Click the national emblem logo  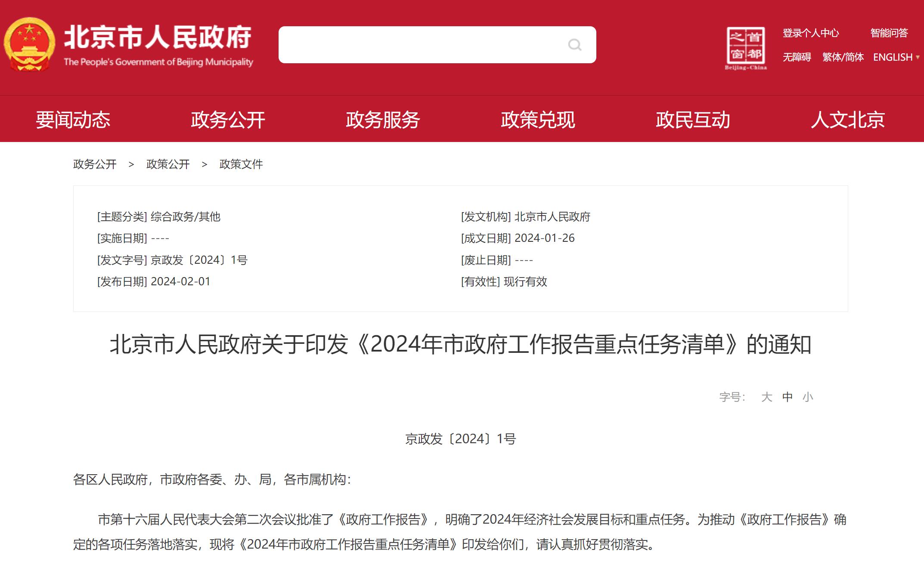pyautogui.click(x=29, y=44)
